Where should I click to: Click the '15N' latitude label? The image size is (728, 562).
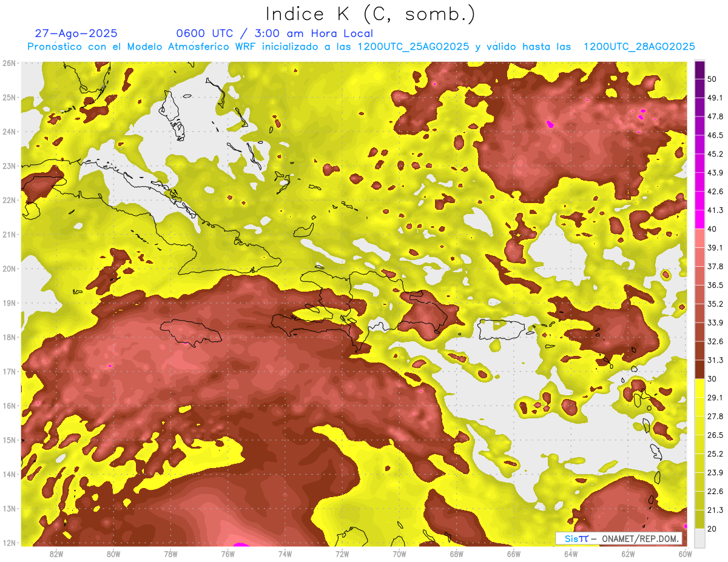pos(9,440)
